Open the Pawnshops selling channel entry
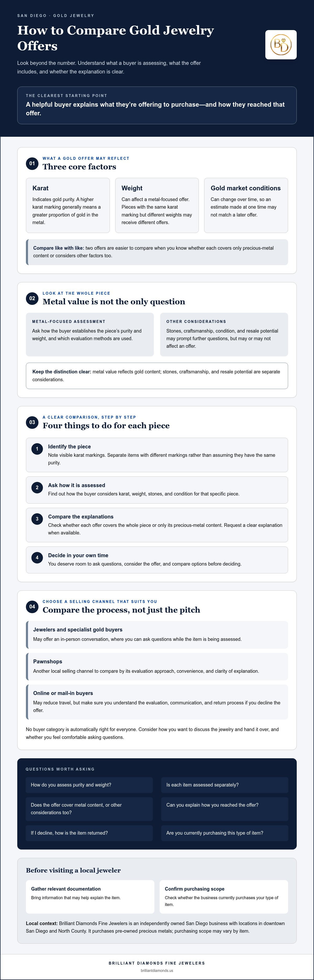 click(157, 666)
